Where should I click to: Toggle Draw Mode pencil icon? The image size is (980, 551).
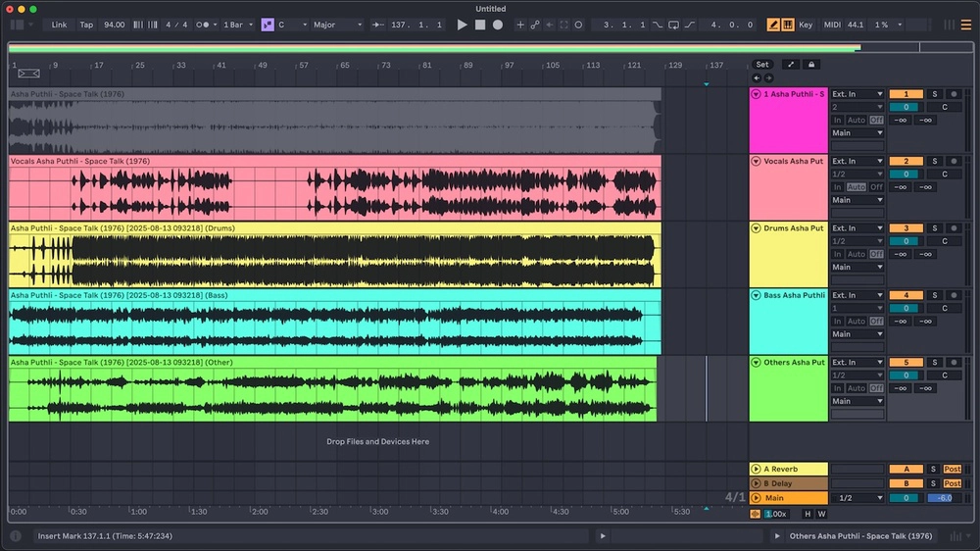pyautogui.click(x=773, y=25)
